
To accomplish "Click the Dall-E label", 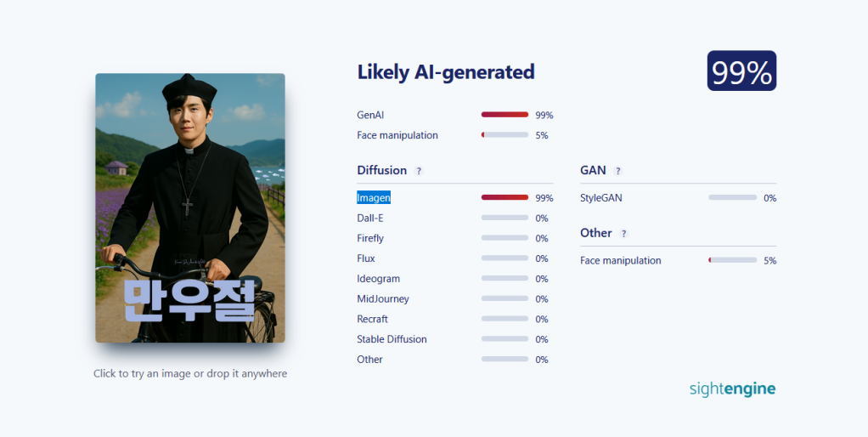I will (370, 218).
